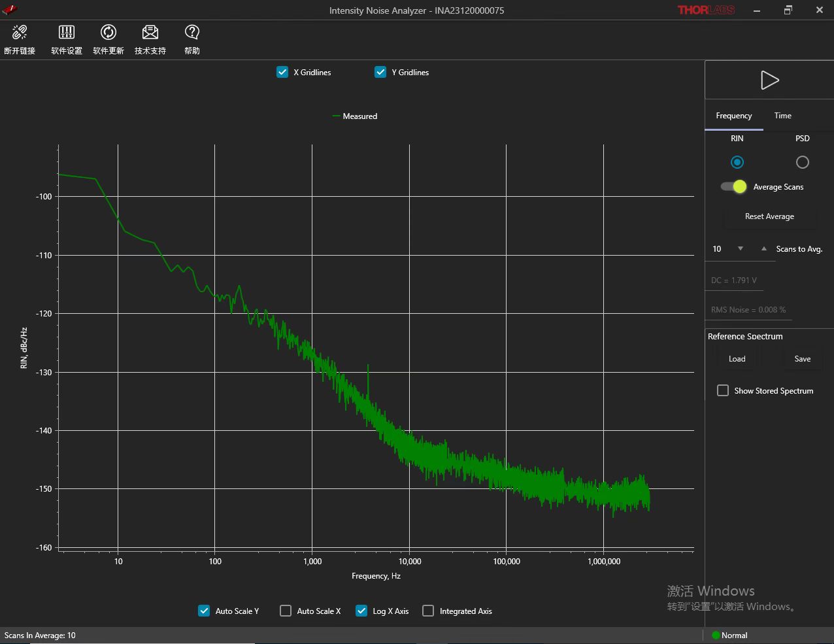
Task: Start measurement with the play button
Action: click(769, 80)
